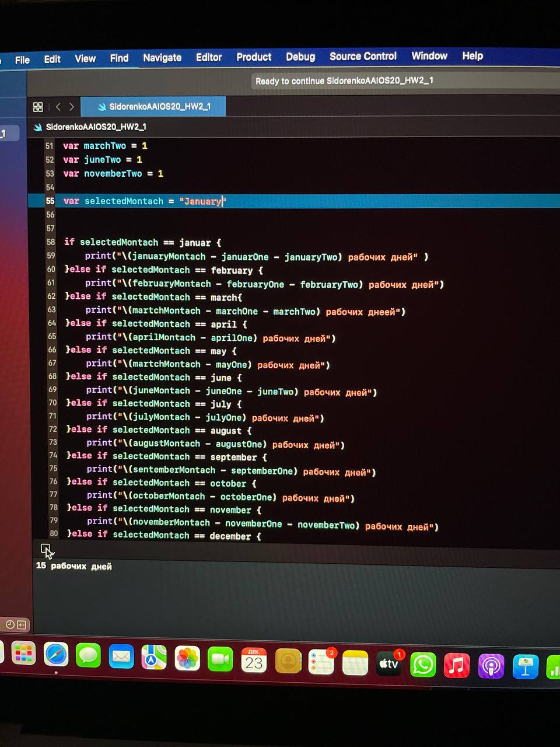
Task: Click SidorenkoAAIOS20_HW2_1 in the breadcrumb bar
Action: point(96,127)
